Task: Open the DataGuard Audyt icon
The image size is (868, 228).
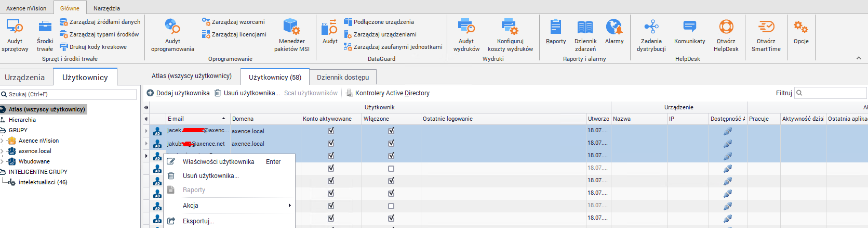Action: pos(330,31)
